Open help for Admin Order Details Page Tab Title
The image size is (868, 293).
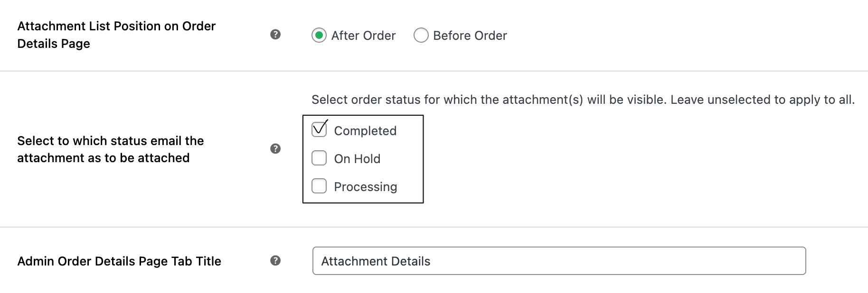pyautogui.click(x=275, y=260)
